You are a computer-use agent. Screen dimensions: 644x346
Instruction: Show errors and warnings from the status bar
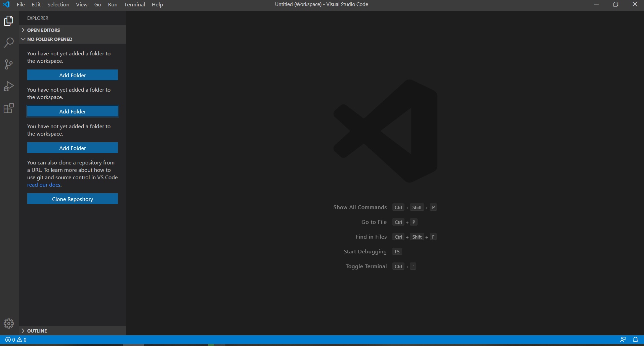point(15,340)
